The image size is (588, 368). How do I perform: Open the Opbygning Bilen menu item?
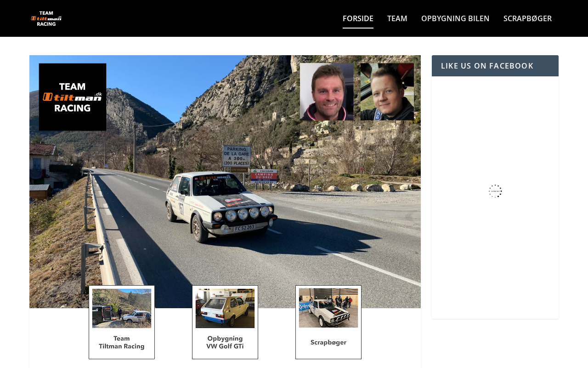[x=455, y=18]
